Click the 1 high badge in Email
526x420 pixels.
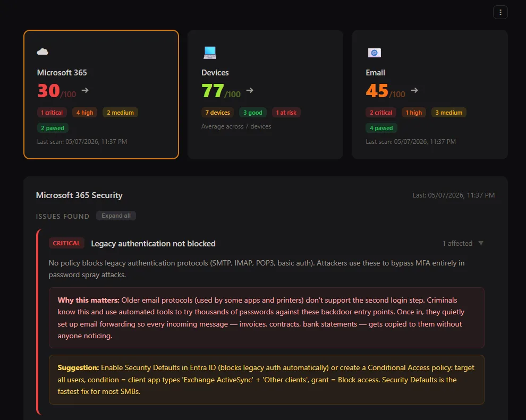point(413,113)
